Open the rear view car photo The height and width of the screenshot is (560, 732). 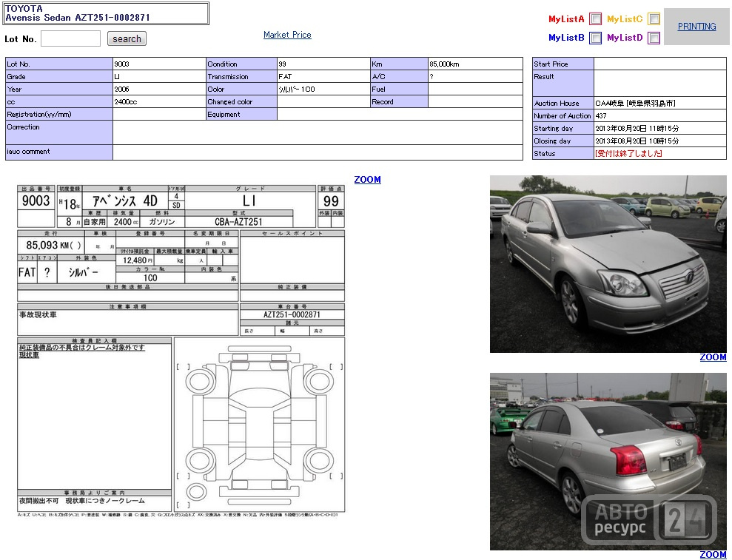(x=608, y=462)
